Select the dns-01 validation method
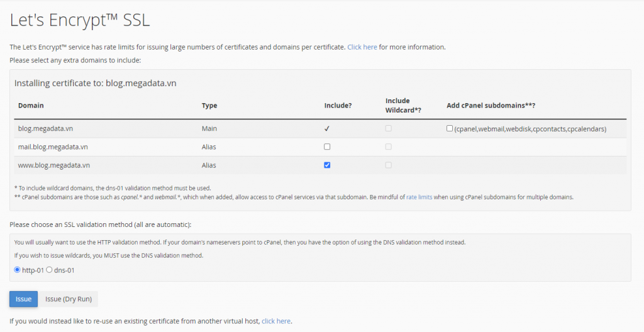 coord(49,270)
